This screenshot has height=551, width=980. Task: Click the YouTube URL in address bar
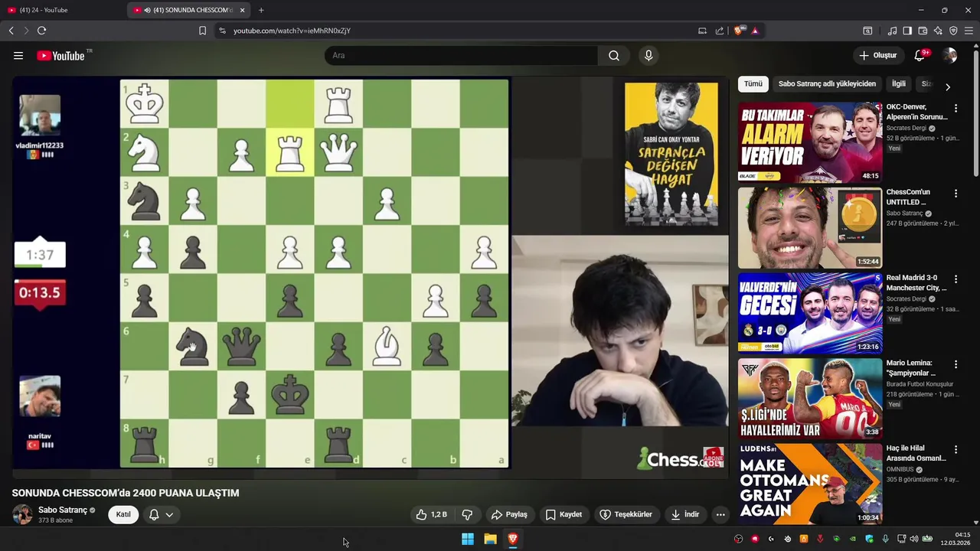coord(292,31)
